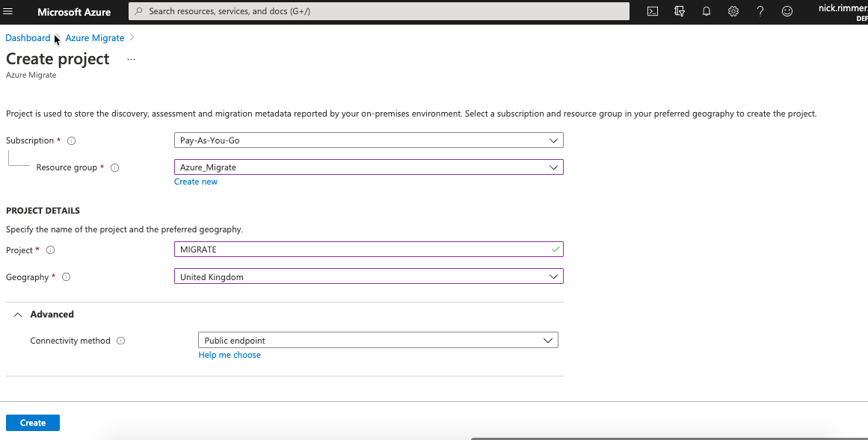Launch Cloud Shell from top bar
Image resolution: width=868 pixels, height=440 pixels.
tap(653, 11)
